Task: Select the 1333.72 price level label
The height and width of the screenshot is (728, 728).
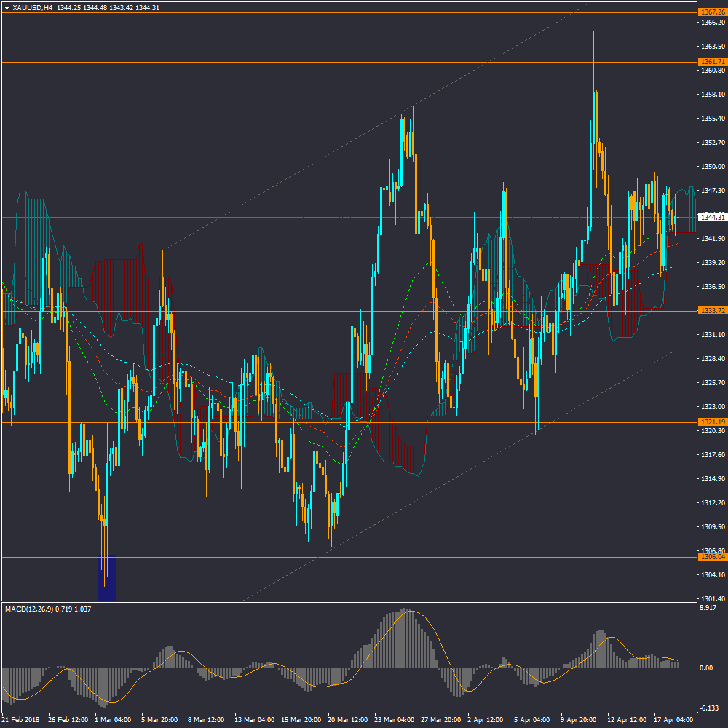Action: (711, 311)
